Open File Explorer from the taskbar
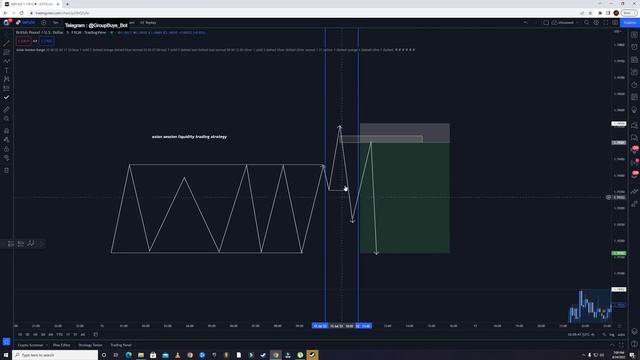Image resolution: width=640 pixels, height=360 pixels. [141, 355]
